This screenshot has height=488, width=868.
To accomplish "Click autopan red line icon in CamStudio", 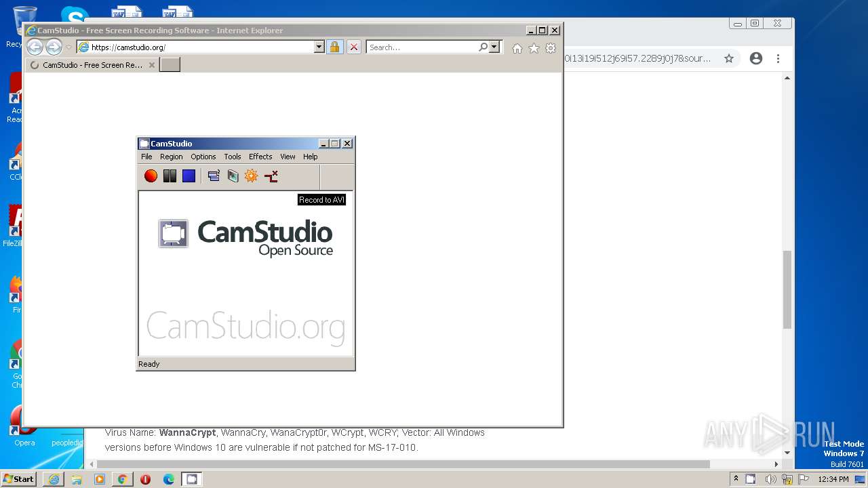I will pos(271,176).
